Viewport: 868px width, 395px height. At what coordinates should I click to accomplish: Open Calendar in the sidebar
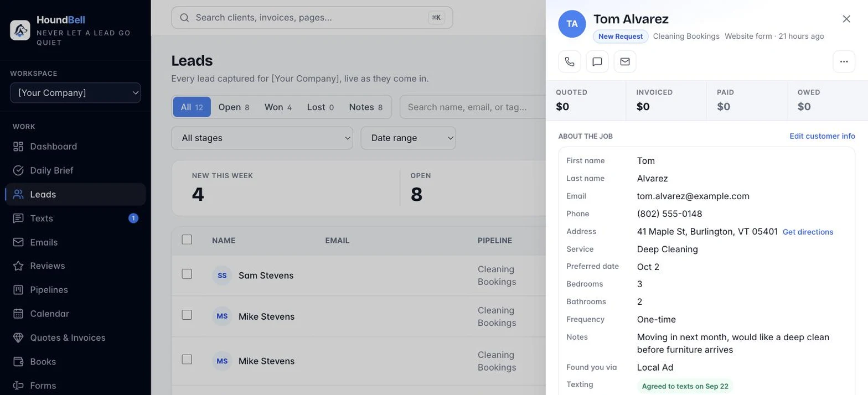click(x=76, y=314)
